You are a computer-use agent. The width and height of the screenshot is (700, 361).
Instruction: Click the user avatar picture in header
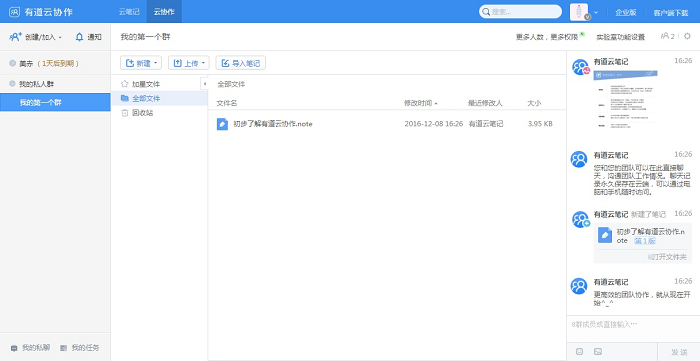pyautogui.click(x=579, y=12)
